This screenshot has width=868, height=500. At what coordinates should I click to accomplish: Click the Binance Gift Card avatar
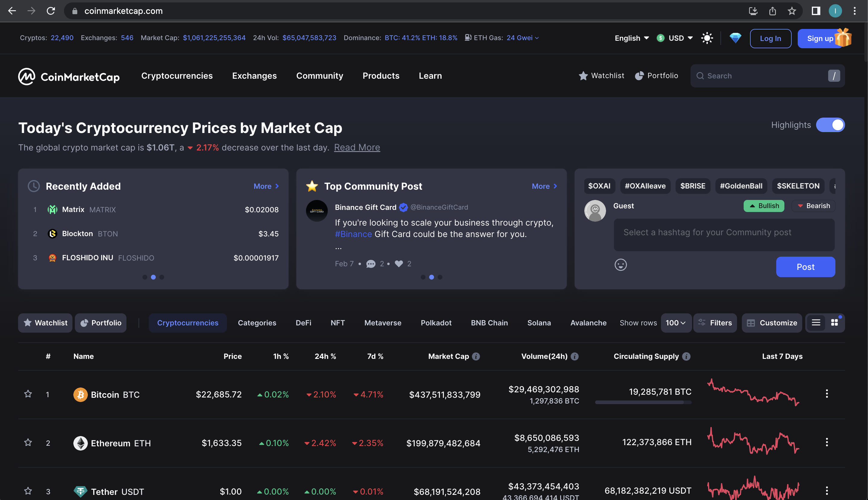(x=317, y=210)
